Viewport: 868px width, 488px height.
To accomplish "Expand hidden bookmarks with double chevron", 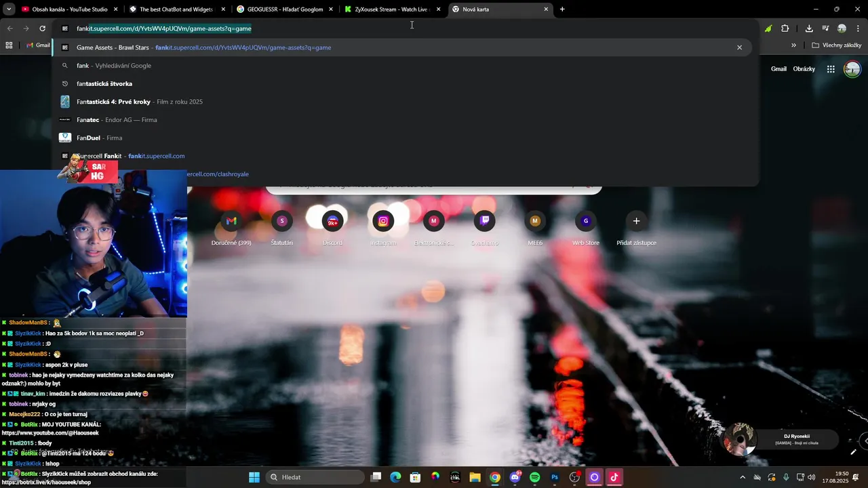I will click(x=793, y=45).
